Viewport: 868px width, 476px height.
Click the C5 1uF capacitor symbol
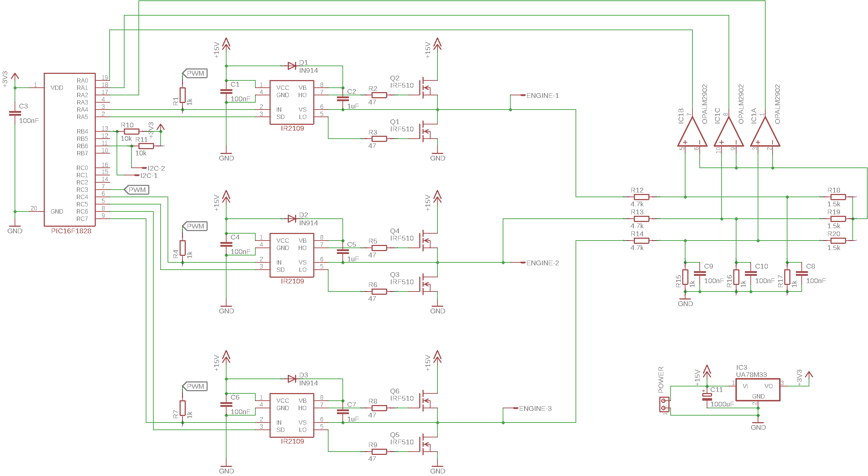click(343, 251)
